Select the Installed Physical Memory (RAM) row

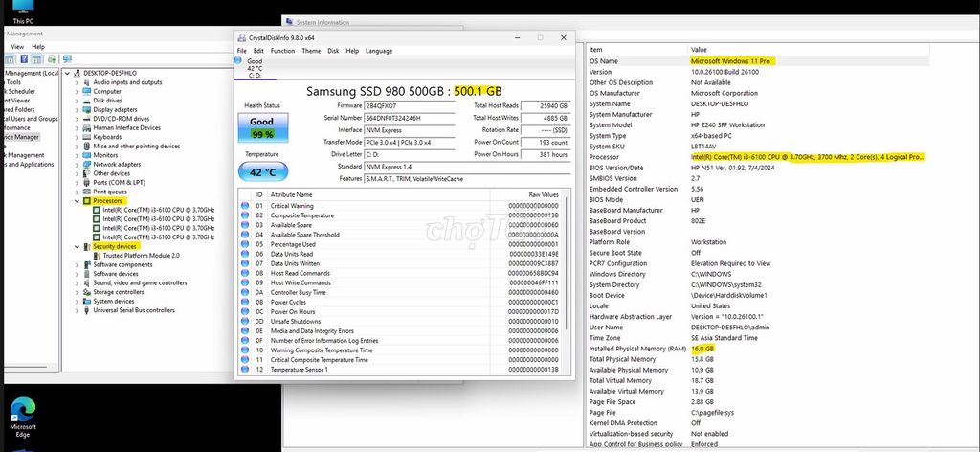tap(758, 349)
